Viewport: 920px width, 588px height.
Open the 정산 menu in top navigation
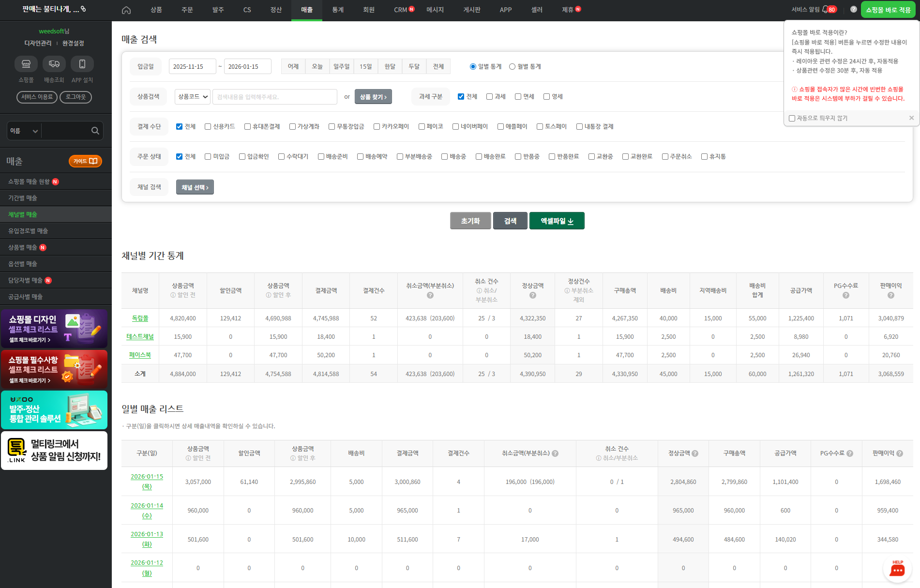point(276,10)
